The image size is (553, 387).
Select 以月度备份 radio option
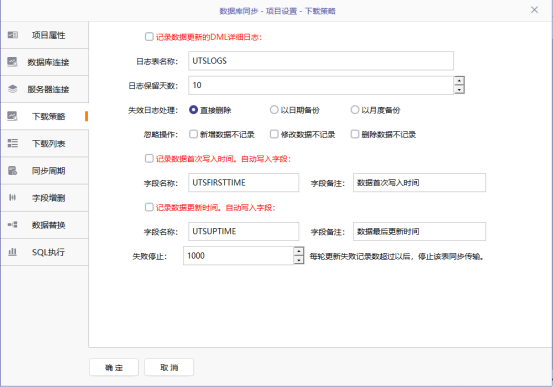[355, 110]
